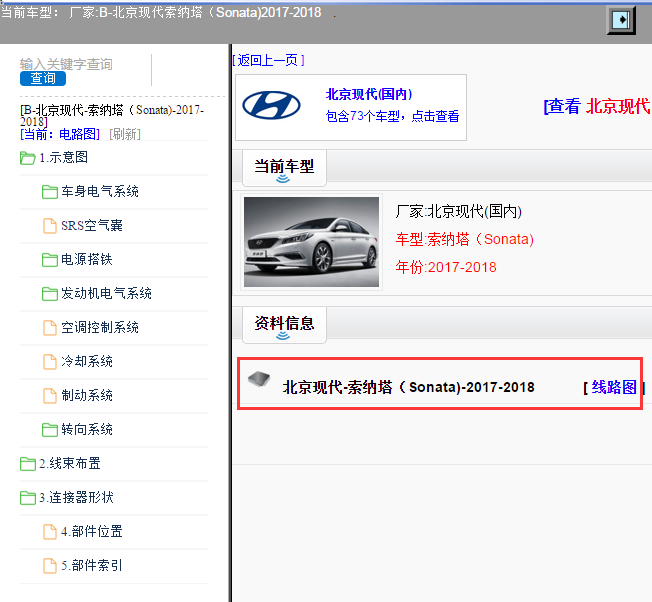Click the folder icon beside 转向系统
The width and height of the screenshot is (652, 602).
pos(50,429)
